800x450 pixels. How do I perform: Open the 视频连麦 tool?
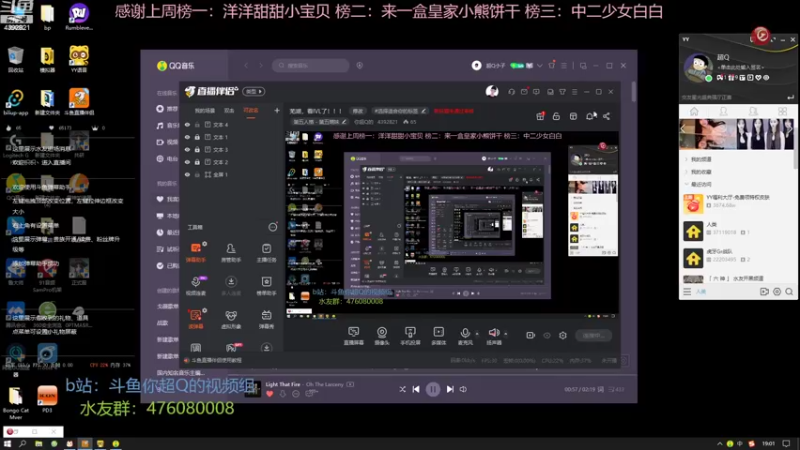(195, 285)
